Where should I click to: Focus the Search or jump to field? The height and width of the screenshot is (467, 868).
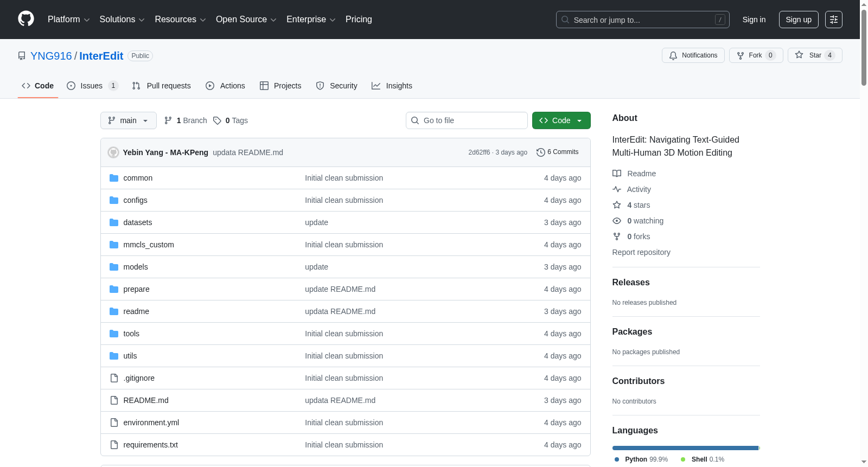pyautogui.click(x=643, y=20)
